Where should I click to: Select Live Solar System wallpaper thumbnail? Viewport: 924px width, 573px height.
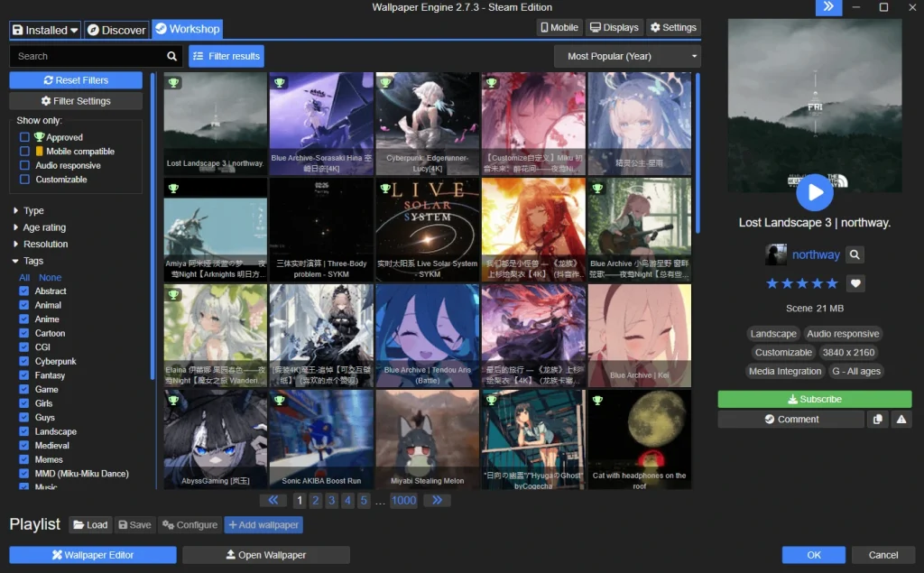(x=427, y=229)
